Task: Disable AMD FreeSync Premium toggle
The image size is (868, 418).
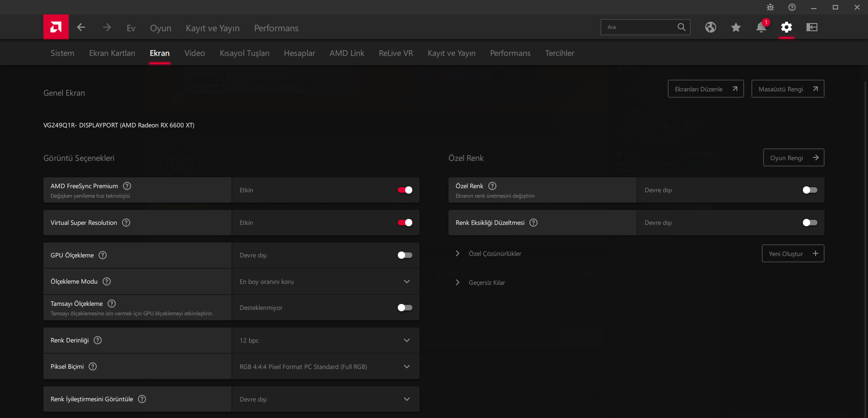Action: [x=405, y=190]
